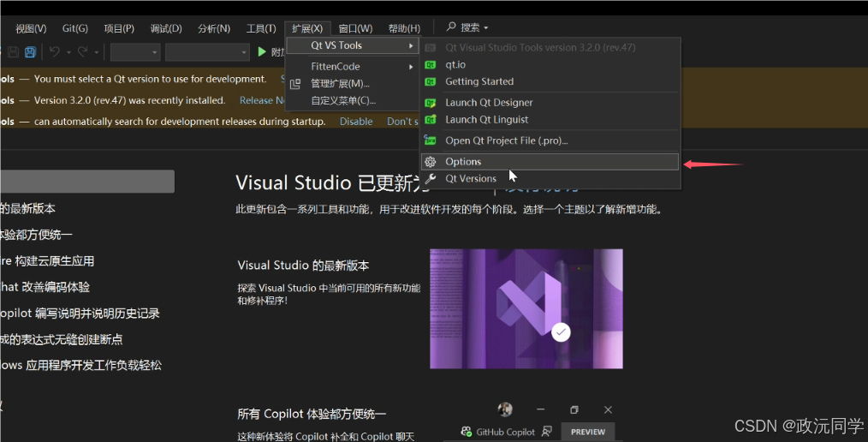
Task: Select 'opilot 编写说明并说明历史记录' list item
Action: [80, 314]
